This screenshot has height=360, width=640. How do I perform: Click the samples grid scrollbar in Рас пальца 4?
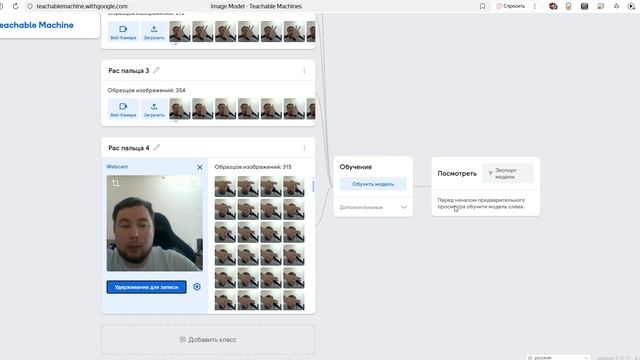click(313, 185)
